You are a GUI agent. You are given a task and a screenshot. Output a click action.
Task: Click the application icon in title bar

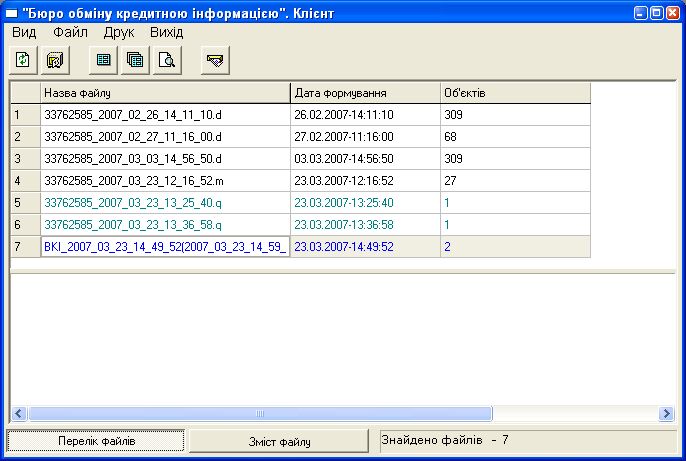(x=11, y=14)
